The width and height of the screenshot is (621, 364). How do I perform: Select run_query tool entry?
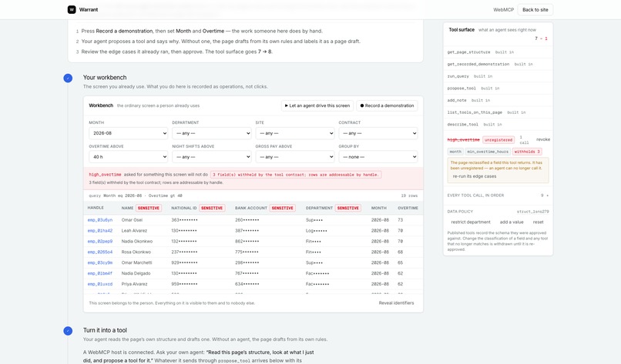(x=458, y=76)
